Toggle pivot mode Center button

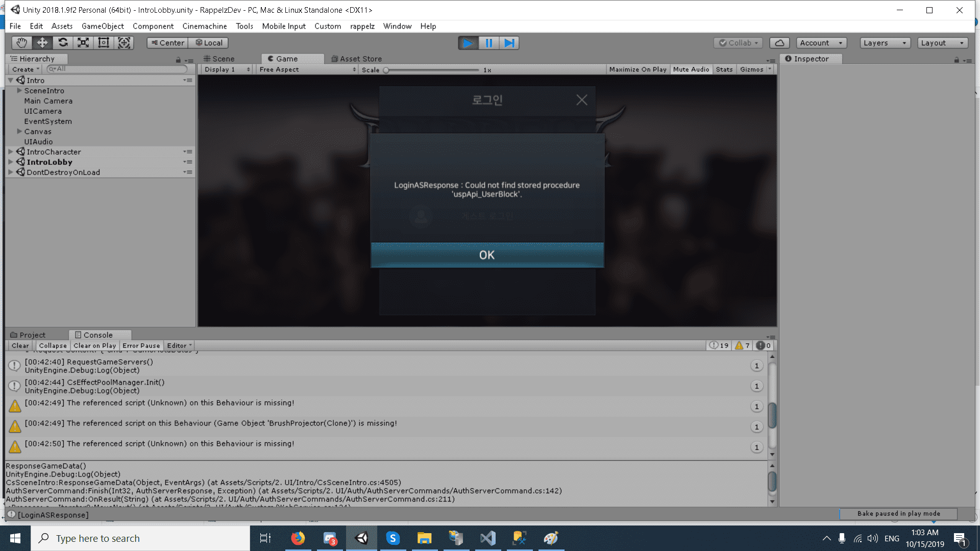(x=167, y=43)
